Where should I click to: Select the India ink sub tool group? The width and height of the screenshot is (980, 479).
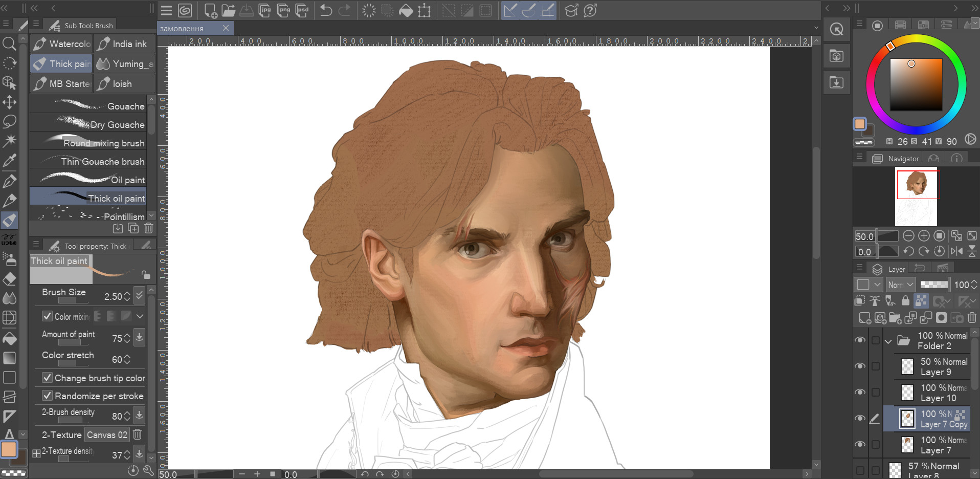[124, 44]
